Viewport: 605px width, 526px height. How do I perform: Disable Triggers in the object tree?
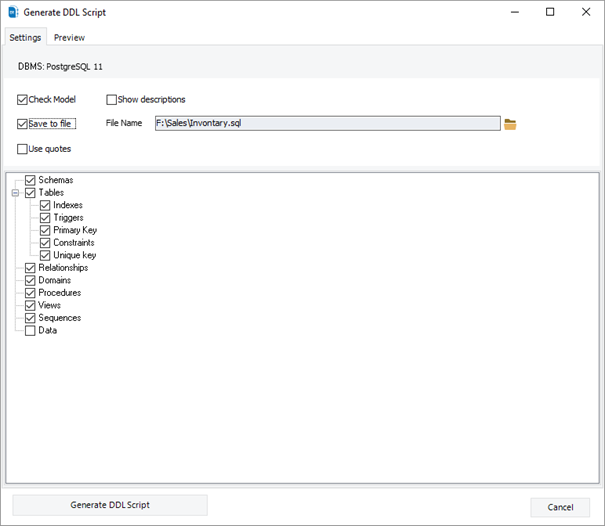coord(45,218)
